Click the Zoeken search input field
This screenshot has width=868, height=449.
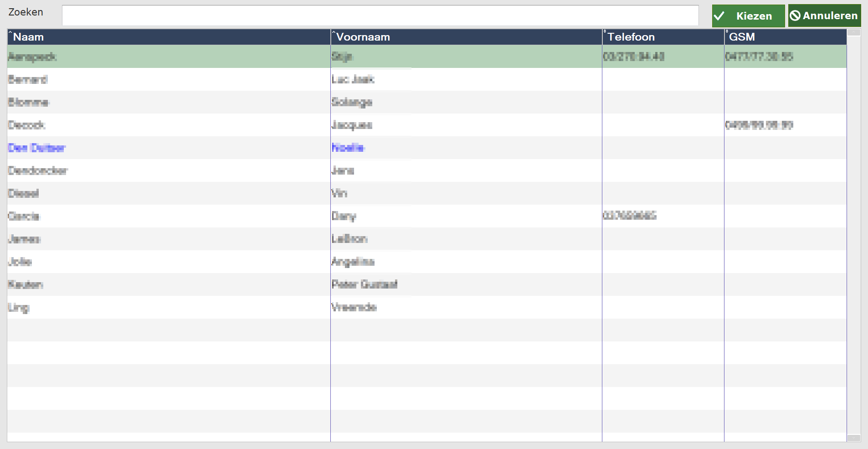[x=380, y=15]
